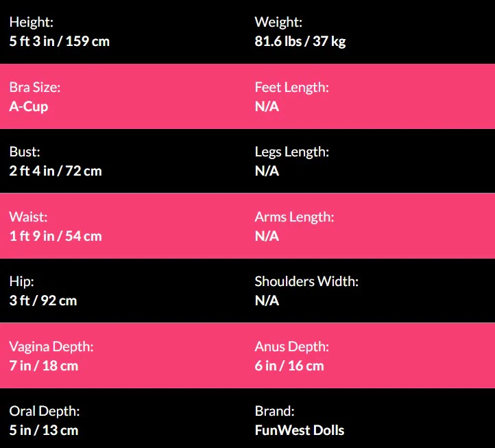495x448 pixels.
Task: Select the FunWest Dolls brand name
Action: coord(300,430)
